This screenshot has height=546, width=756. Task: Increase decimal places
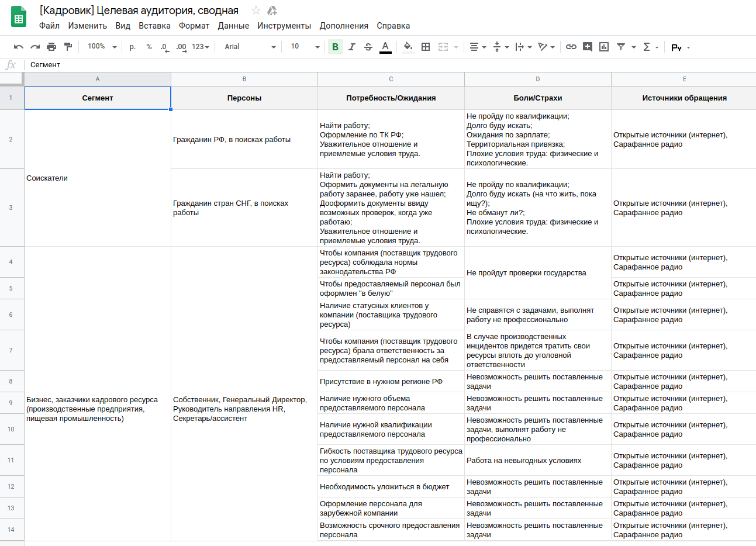click(x=181, y=47)
